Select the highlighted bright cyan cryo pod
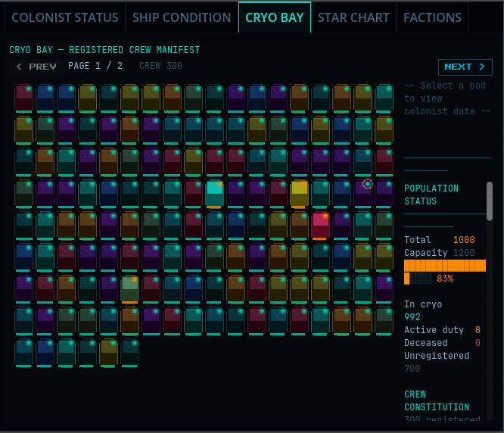The image size is (504, 433). 214,194
